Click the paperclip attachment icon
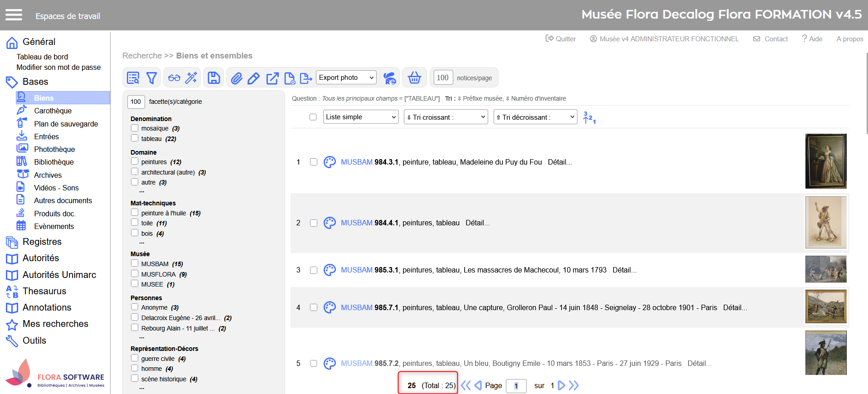This screenshot has width=868, height=394. 236,78
